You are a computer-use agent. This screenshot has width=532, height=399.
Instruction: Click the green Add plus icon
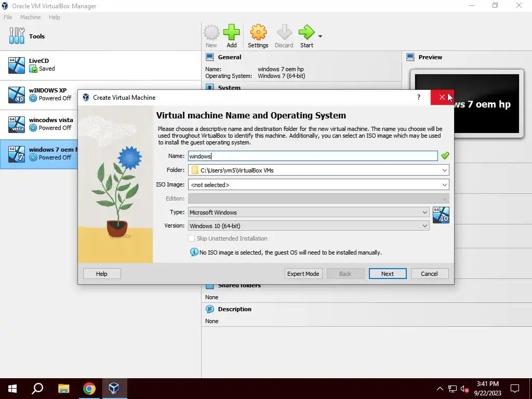point(232,32)
